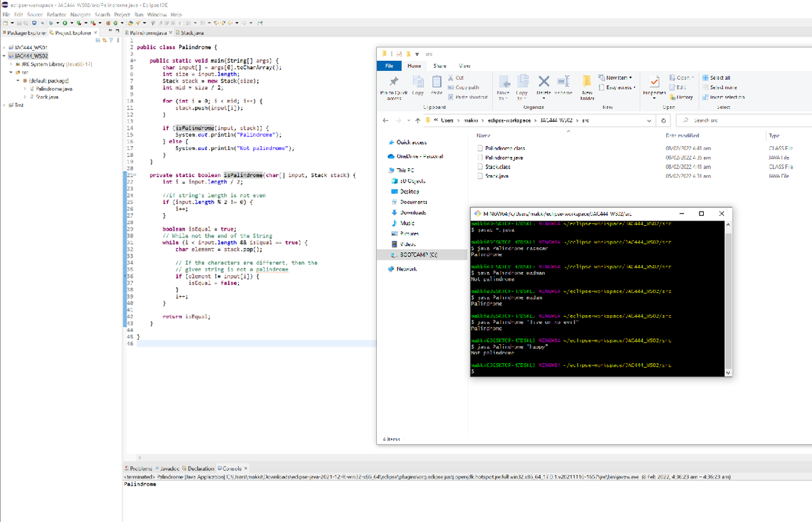Click the Copy path ribbon item
This screenshot has width=812, height=522.
click(467, 87)
